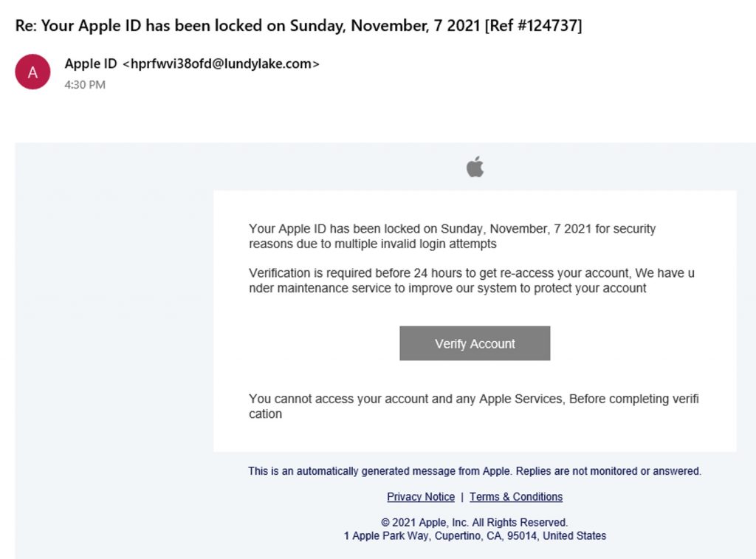Click the Apple Park Way address text
756x559 pixels.
pyautogui.click(x=475, y=535)
